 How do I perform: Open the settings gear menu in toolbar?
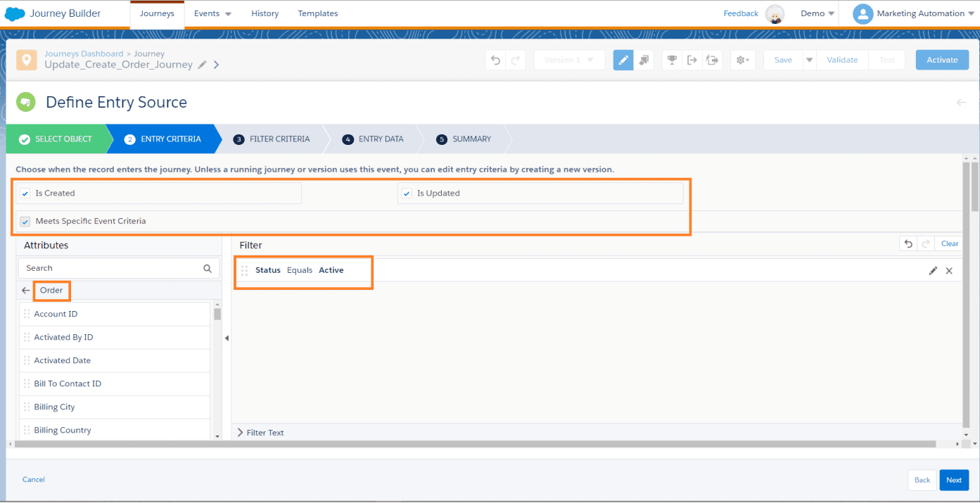(x=742, y=60)
